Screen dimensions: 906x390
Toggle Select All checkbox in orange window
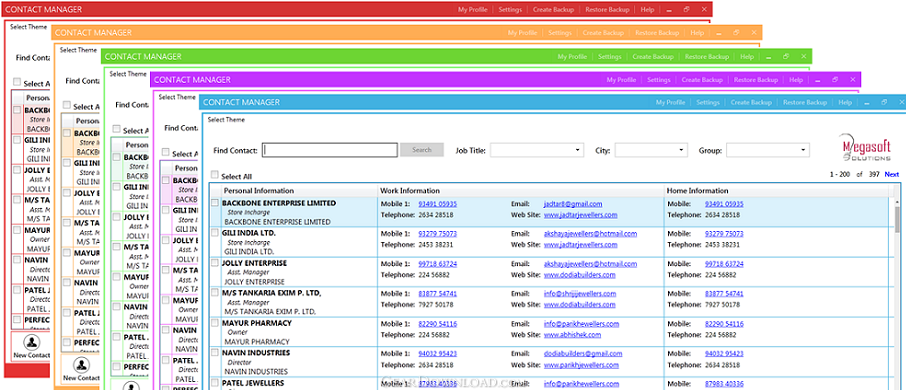click(66, 106)
